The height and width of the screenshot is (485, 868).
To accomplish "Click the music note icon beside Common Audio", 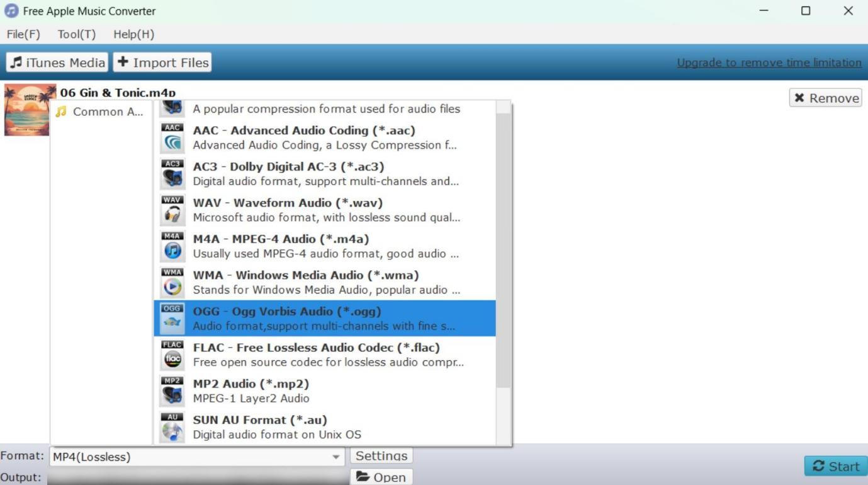I will [x=61, y=112].
